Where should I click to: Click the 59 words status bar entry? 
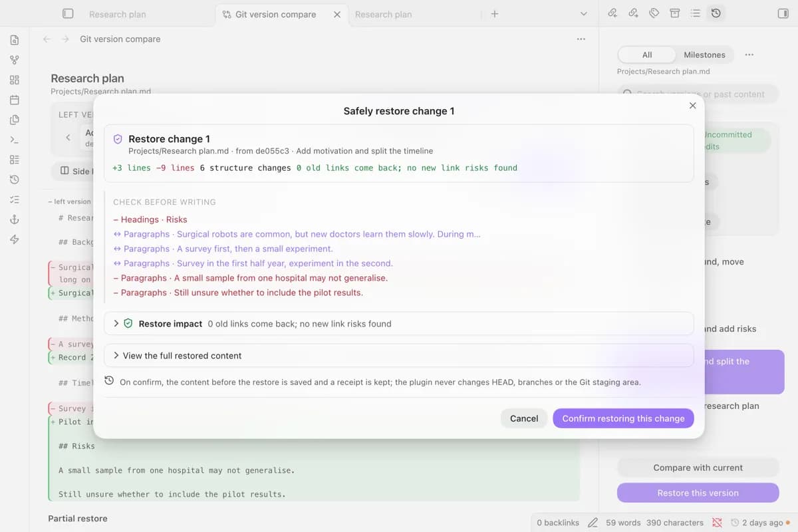(x=623, y=523)
